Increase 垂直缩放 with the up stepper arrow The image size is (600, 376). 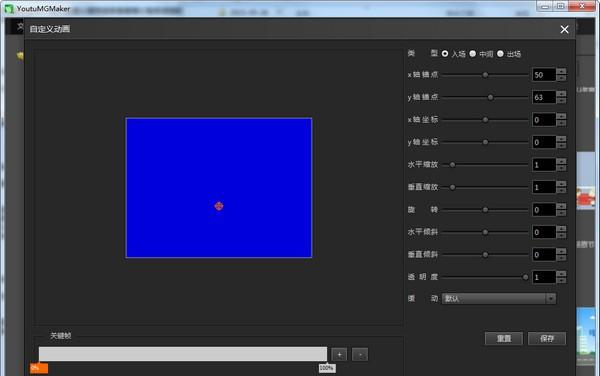561,184
